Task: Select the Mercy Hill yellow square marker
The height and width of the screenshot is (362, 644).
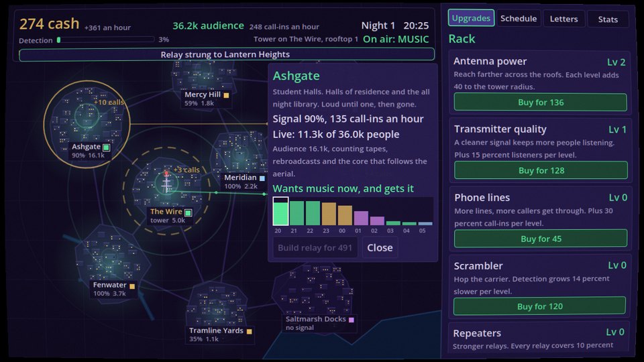Action: (226, 95)
